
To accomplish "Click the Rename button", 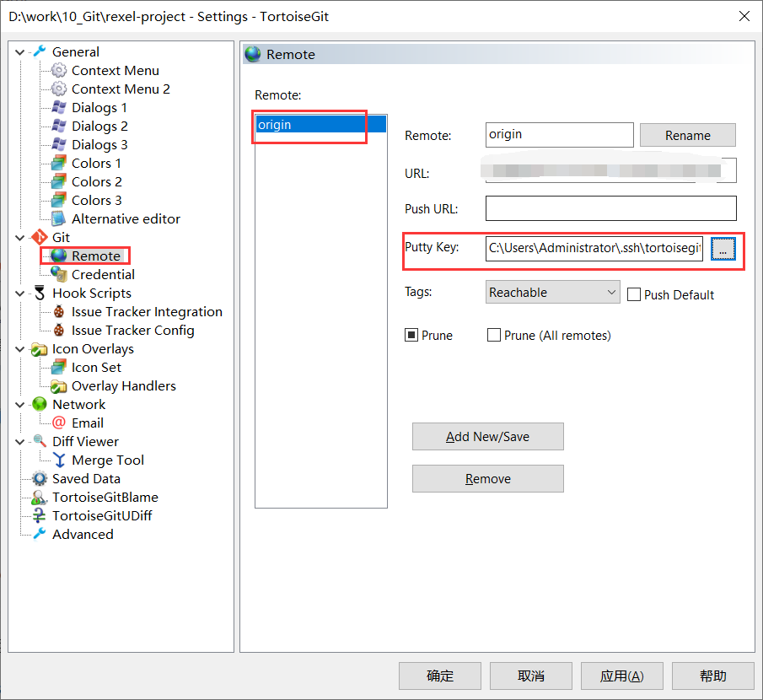I will tap(688, 135).
